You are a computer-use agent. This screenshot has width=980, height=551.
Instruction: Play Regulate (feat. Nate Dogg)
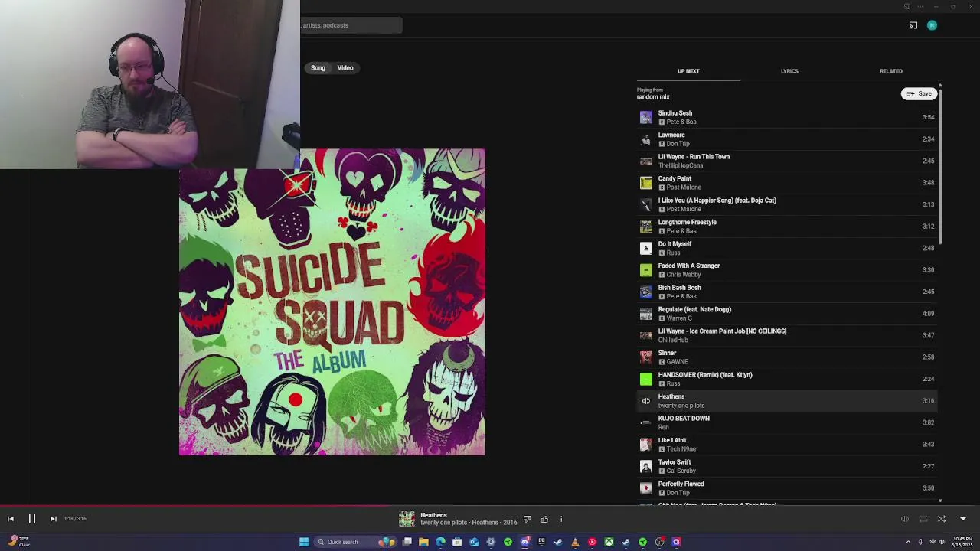787,314
